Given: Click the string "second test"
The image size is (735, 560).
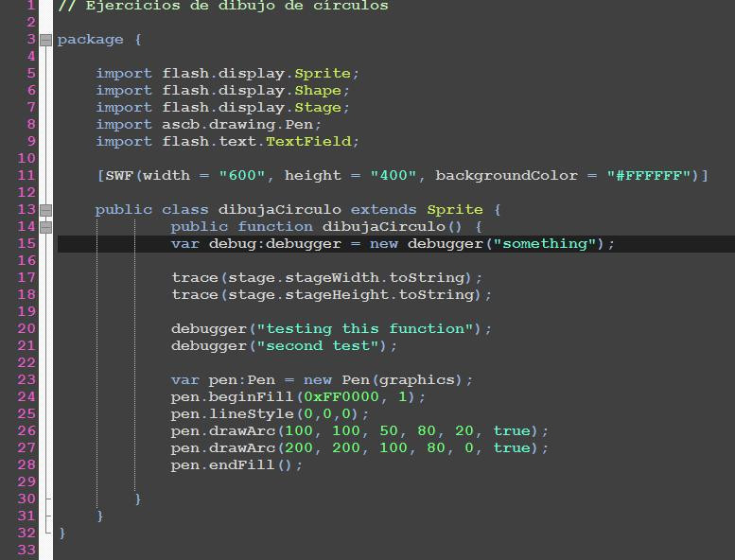Looking at the screenshot, I should (317, 346).
